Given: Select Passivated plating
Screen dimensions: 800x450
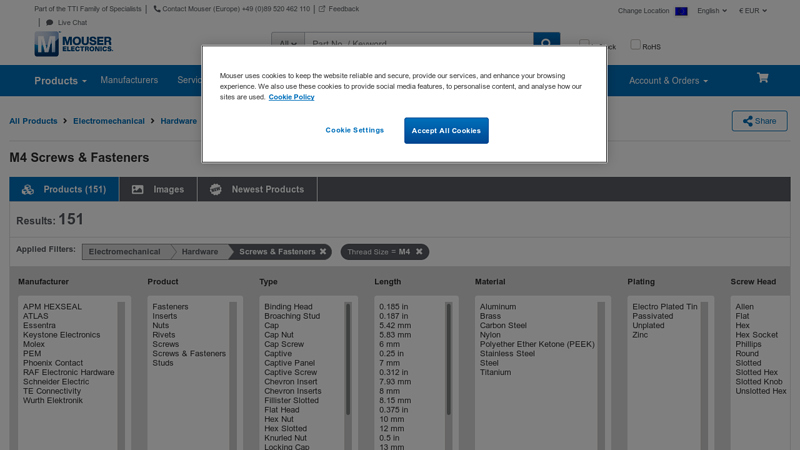Looking at the screenshot, I should 653,316.
